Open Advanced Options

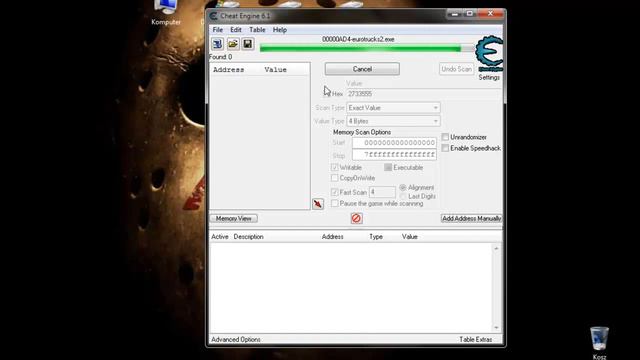pyautogui.click(x=236, y=339)
